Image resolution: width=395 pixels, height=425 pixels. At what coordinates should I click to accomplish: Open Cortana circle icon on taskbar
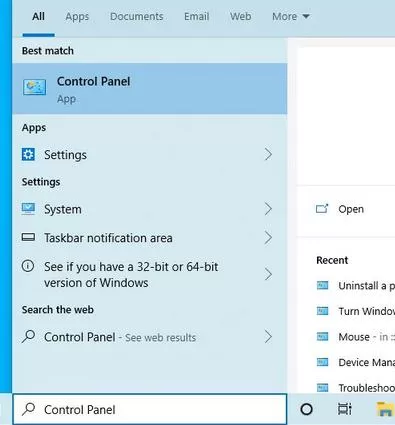306,409
